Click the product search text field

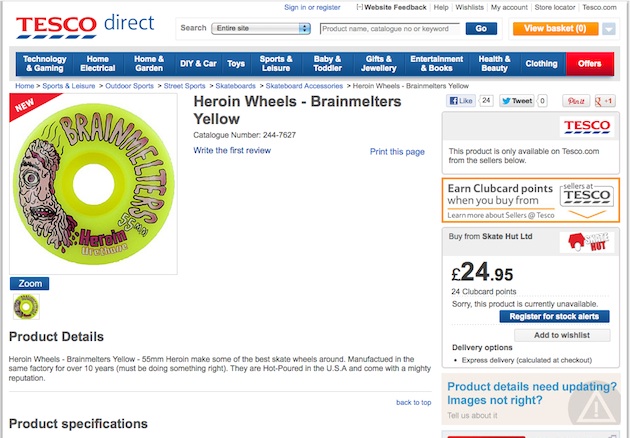pos(390,29)
